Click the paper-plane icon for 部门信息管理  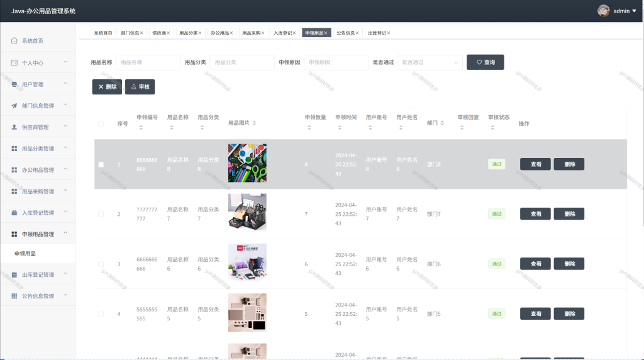click(14, 106)
